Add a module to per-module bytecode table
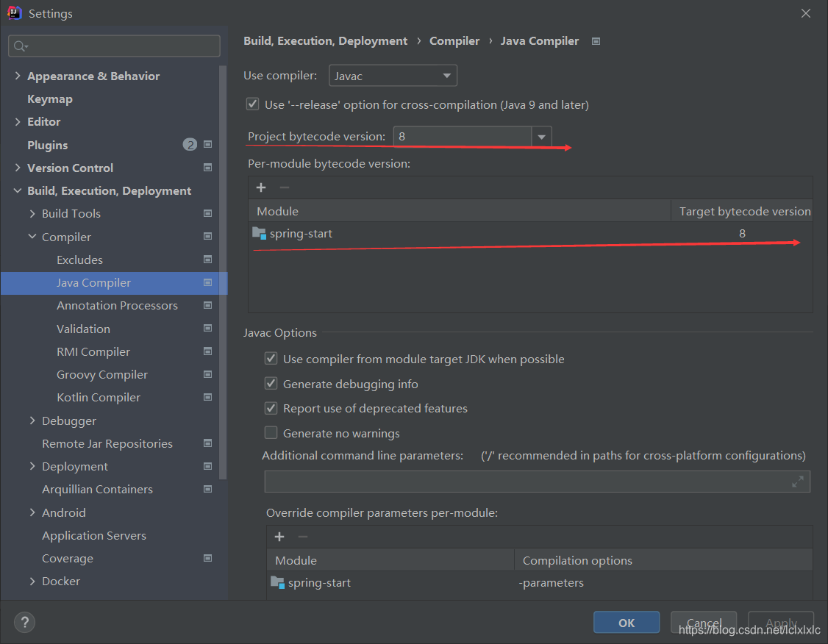Image resolution: width=828 pixels, height=644 pixels. tap(261, 187)
